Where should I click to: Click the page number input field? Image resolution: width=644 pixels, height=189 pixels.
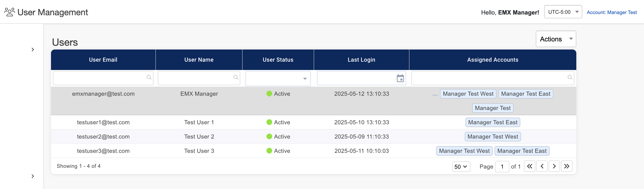tap(502, 167)
